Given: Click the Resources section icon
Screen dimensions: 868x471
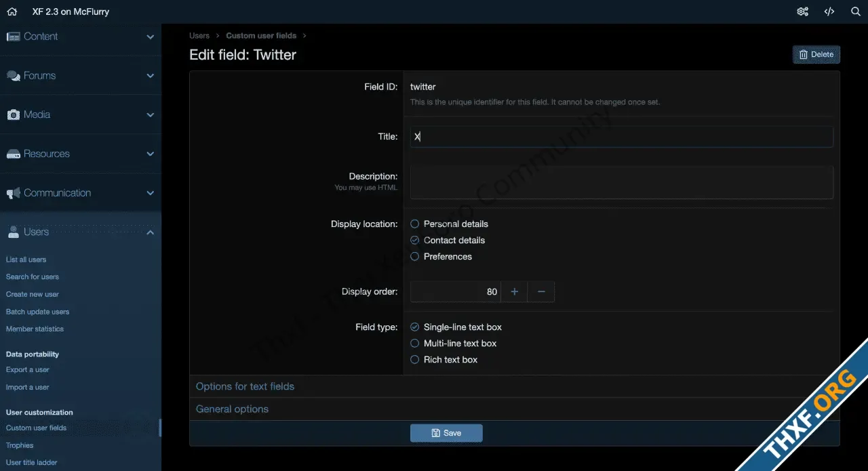Looking at the screenshot, I should [13, 154].
